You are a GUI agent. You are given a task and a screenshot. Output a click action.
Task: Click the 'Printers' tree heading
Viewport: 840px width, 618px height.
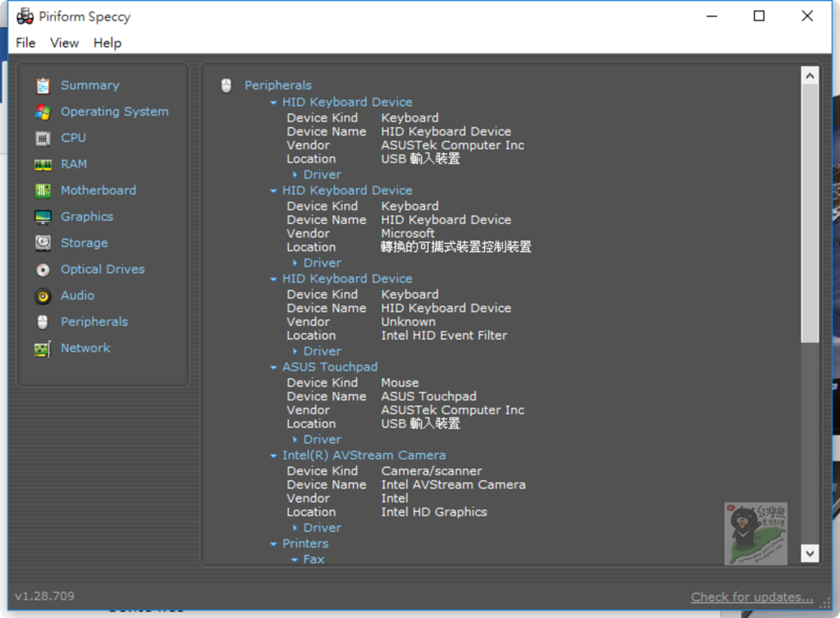pos(305,543)
